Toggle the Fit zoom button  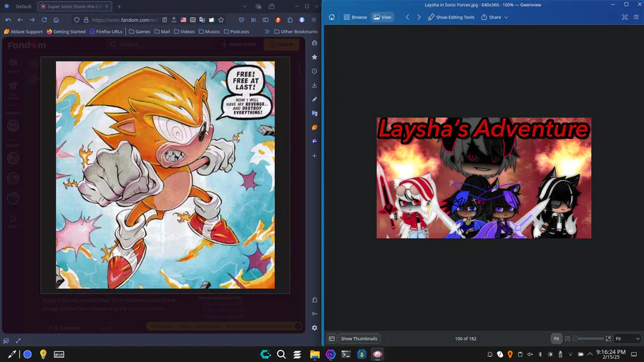click(556, 338)
